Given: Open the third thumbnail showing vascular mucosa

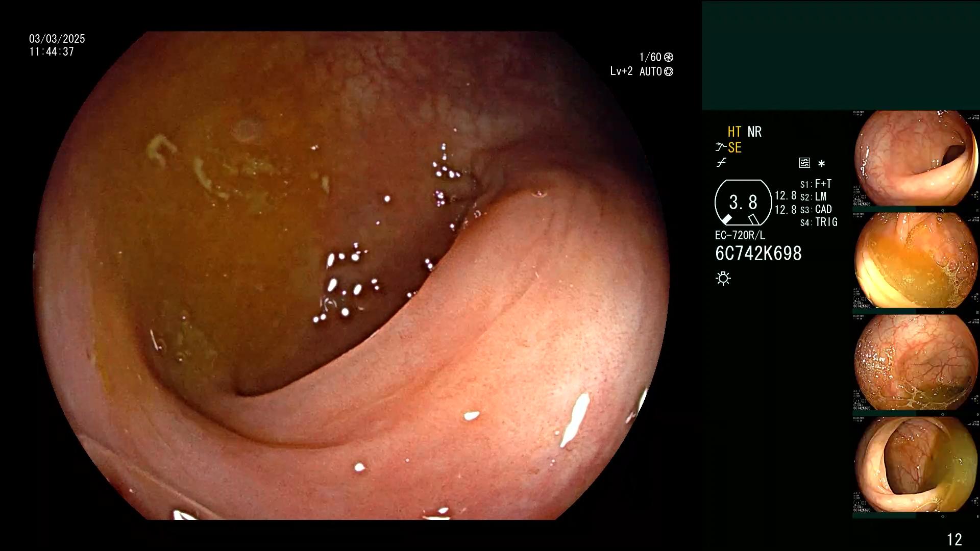Looking at the screenshot, I should (x=916, y=363).
